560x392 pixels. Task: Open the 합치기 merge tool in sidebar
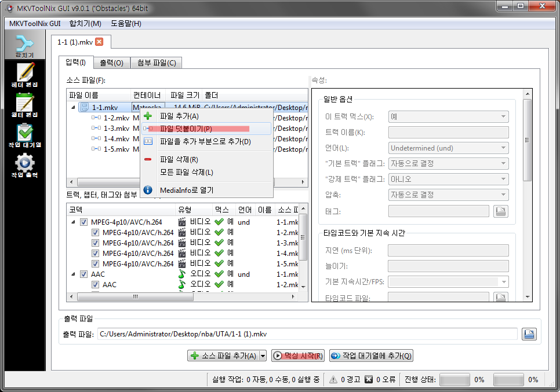pos(25,46)
